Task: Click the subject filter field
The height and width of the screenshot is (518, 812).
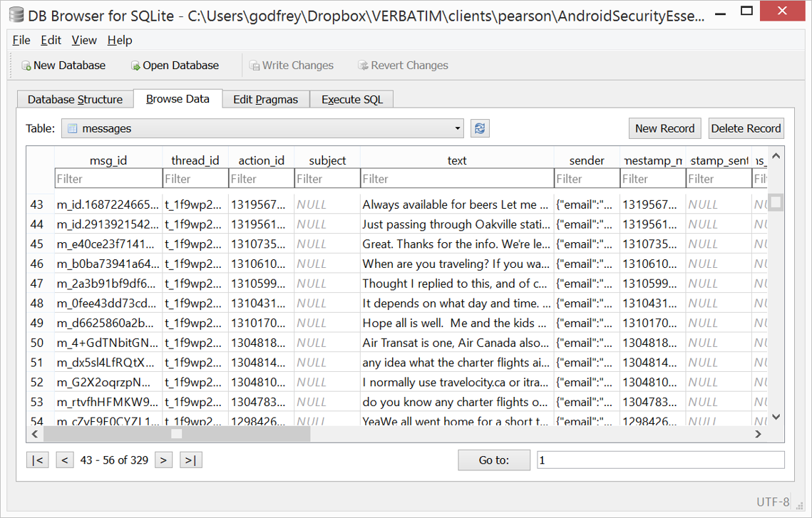Action: click(327, 179)
